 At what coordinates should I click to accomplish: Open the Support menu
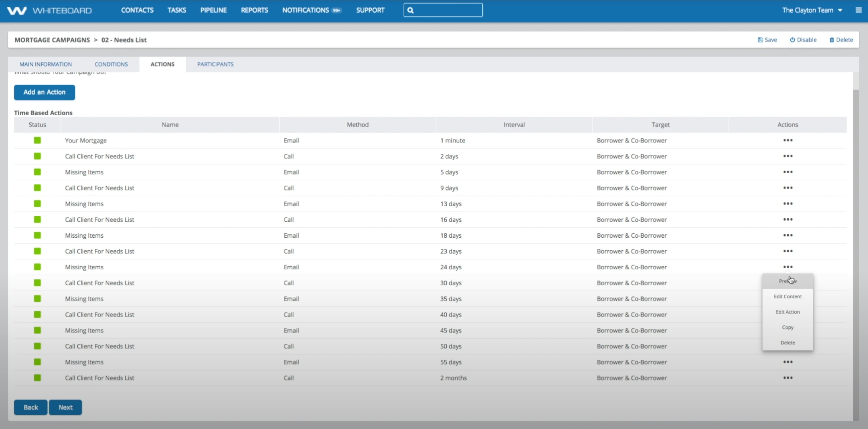click(370, 10)
